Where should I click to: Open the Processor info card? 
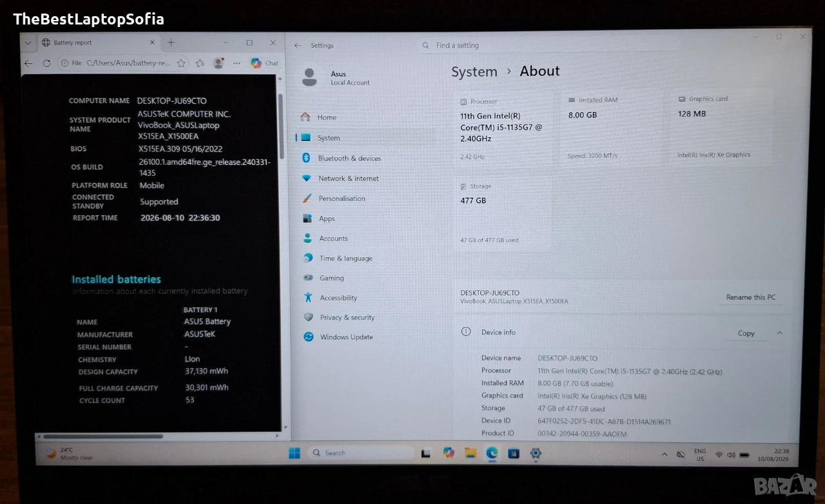pyautogui.click(x=504, y=128)
